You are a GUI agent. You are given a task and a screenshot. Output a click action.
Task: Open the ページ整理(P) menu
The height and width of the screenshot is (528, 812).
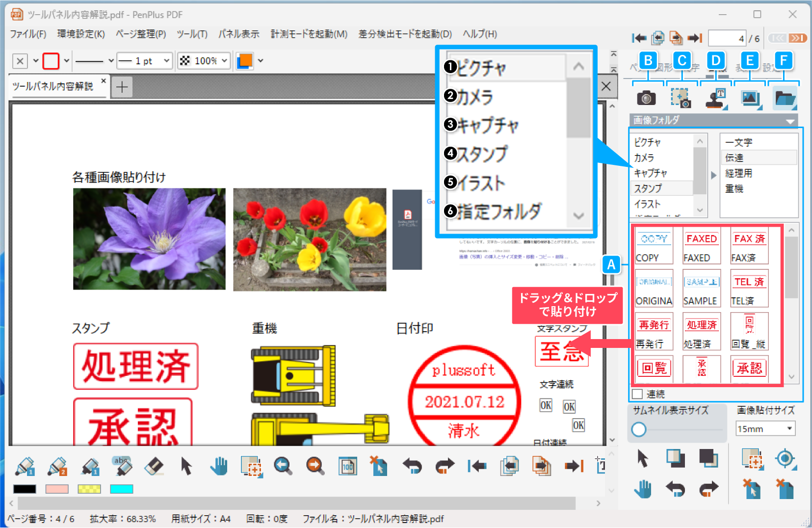141,34
